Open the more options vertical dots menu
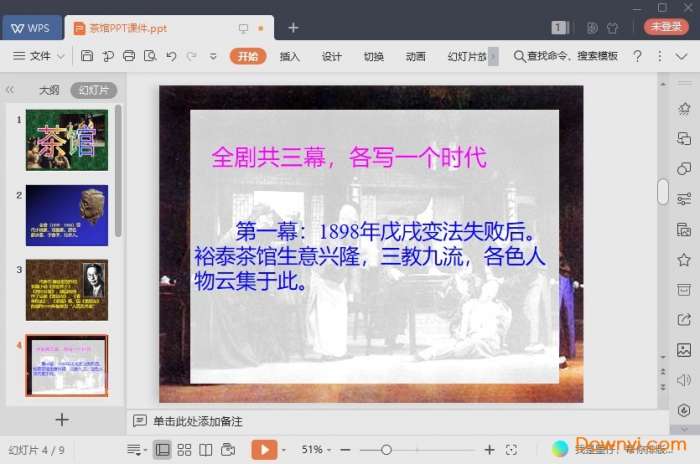Screen dimensions: 700x464 coord(659,56)
